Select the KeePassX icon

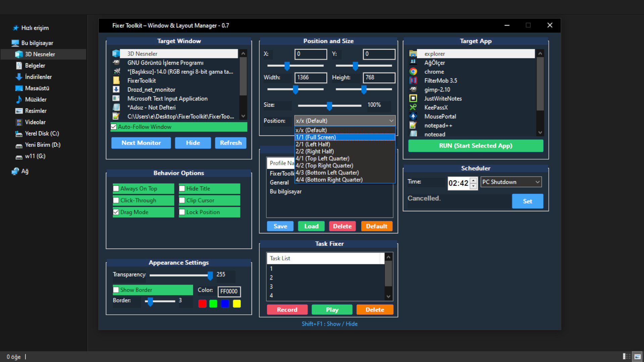tap(413, 107)
